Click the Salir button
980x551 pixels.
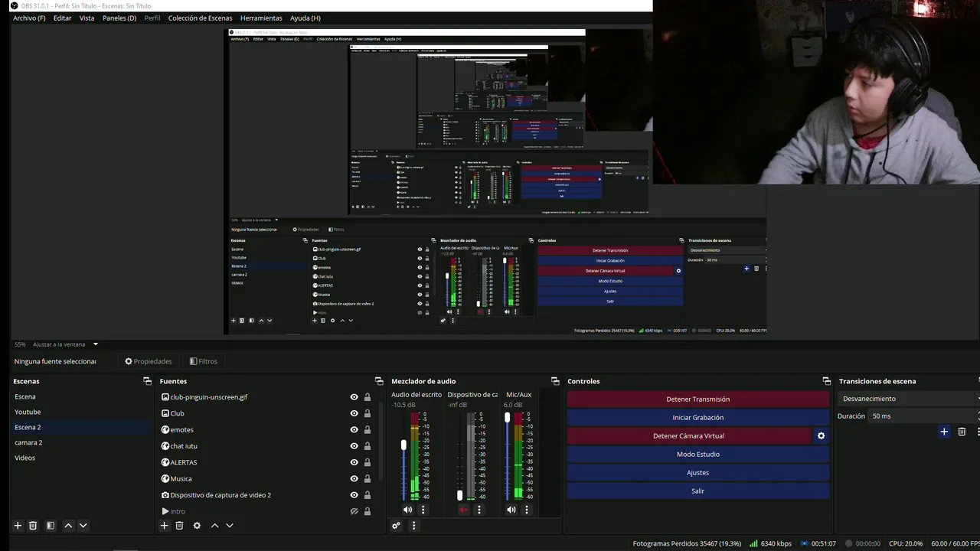pos(698,491)
